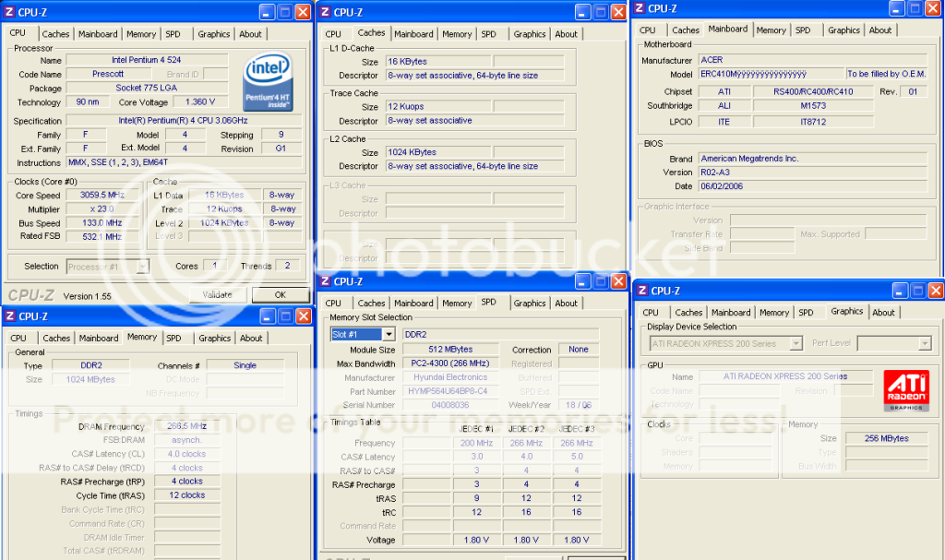The image size is (945, 560).
Task: Minimize the Mainboard CPU-Z window
Action: (x=897, y=8)
